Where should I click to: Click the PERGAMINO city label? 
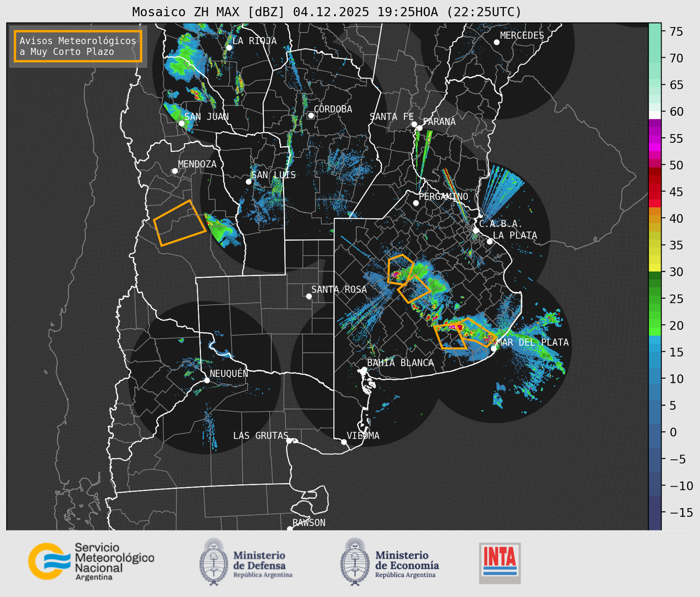443,196
